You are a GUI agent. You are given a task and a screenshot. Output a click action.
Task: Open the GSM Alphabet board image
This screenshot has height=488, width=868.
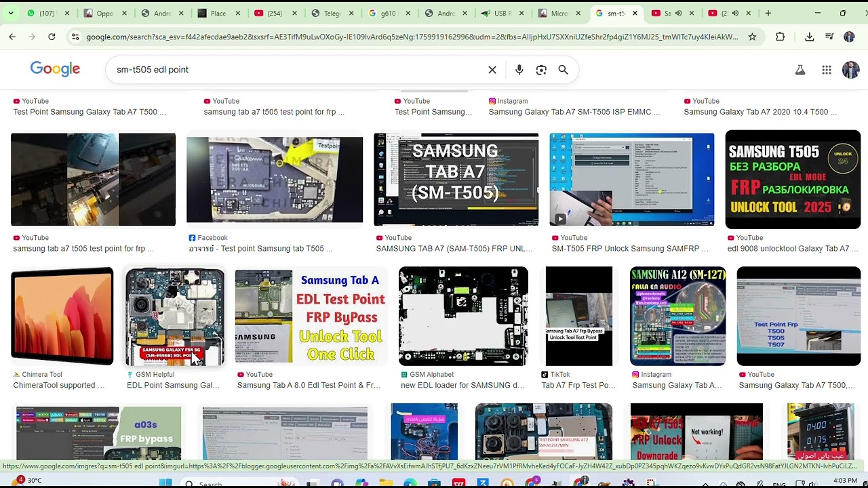pos(464,316)
